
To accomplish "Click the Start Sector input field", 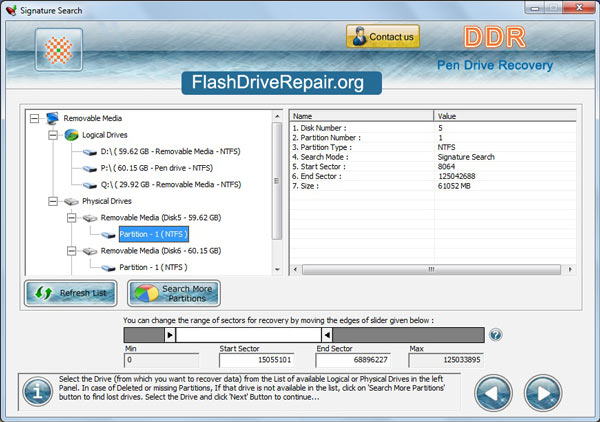I will click(x=256, y=360).
